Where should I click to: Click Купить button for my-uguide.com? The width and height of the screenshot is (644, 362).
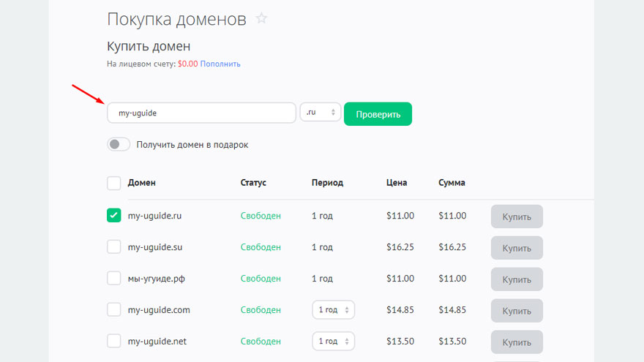pyautogui.click(x=517, y=311)
